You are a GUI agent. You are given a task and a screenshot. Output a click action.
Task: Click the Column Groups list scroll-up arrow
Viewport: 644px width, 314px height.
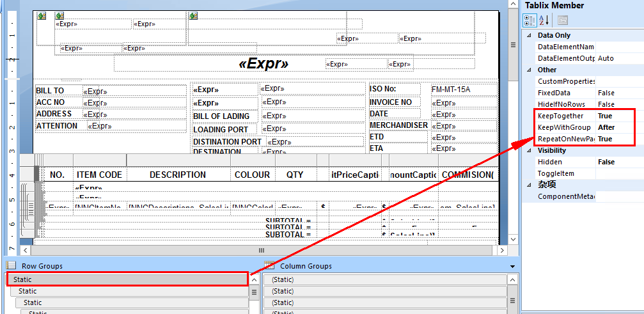pos(512,280)
